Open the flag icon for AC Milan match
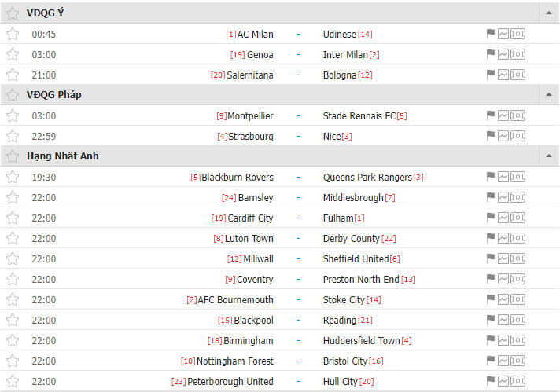The height and width of the screenshot is (392, 560). 491,34
